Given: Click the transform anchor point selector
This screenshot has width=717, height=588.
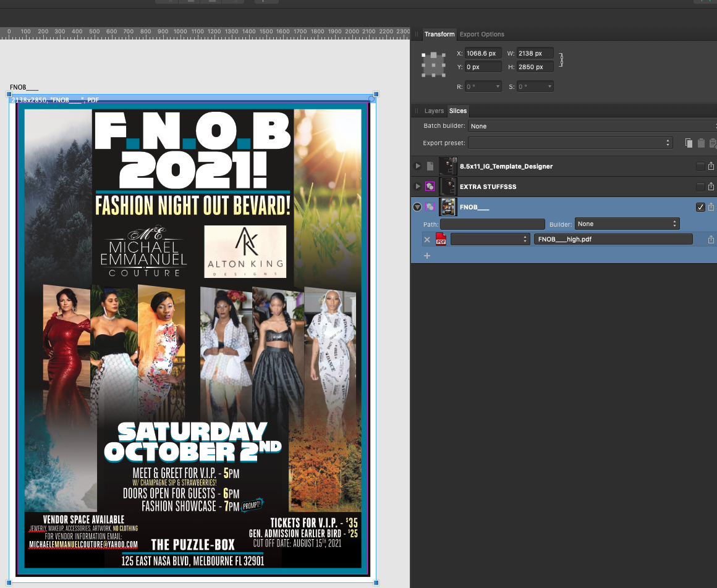Looking at the screenshot, I should (433, 64).
